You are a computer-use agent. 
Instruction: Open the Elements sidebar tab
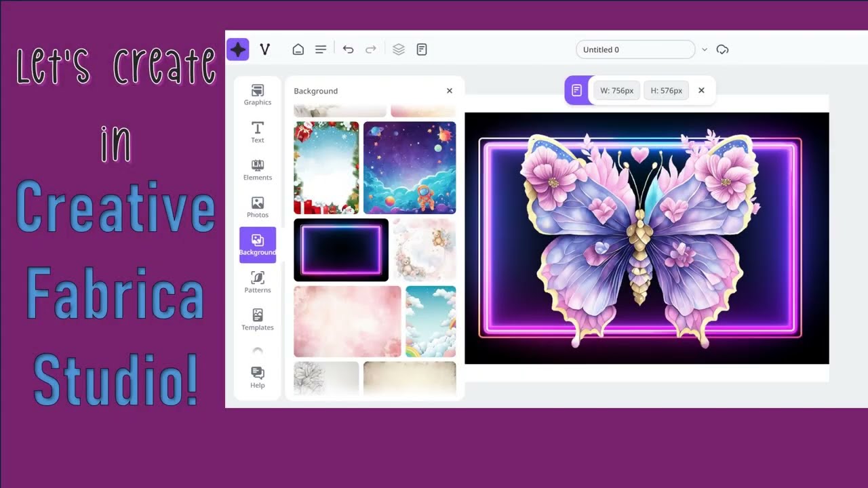(x=258, y=170)
